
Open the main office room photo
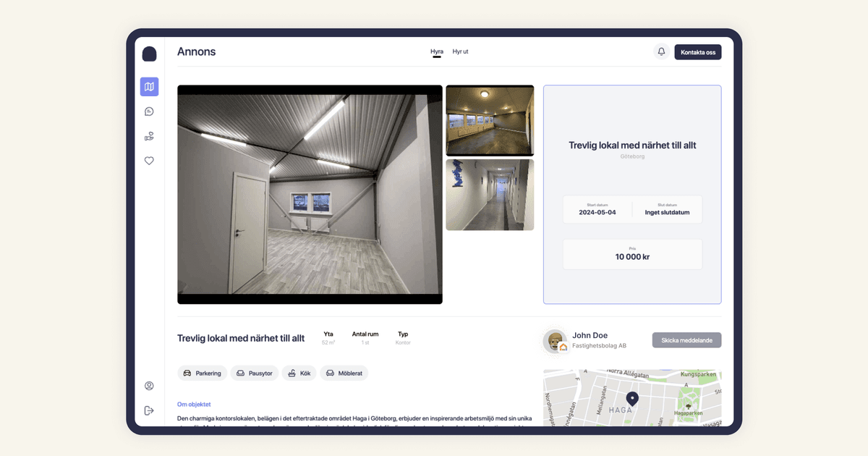click(x=310, y=194)
